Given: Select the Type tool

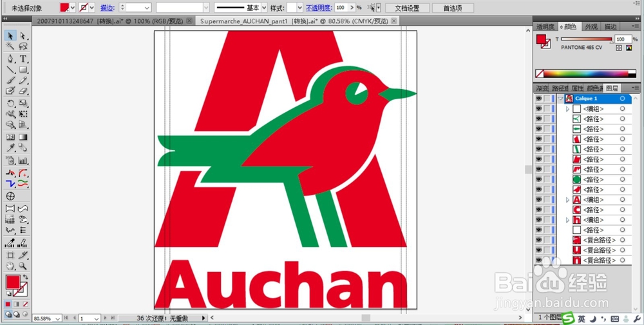Looking at the screenshot, I should (x=23, y=59).
